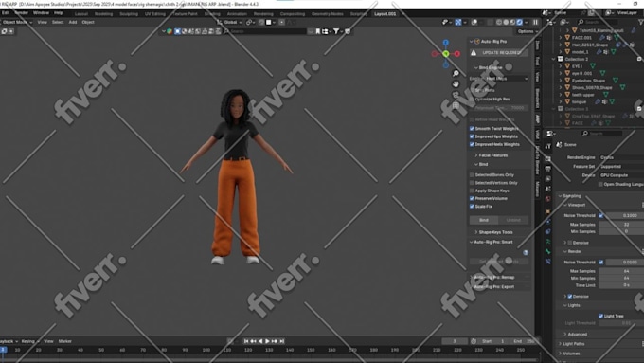Click the Viewport Noise Threshold value field
Viewport: 644px width, 363px height.
pos(625,216)
